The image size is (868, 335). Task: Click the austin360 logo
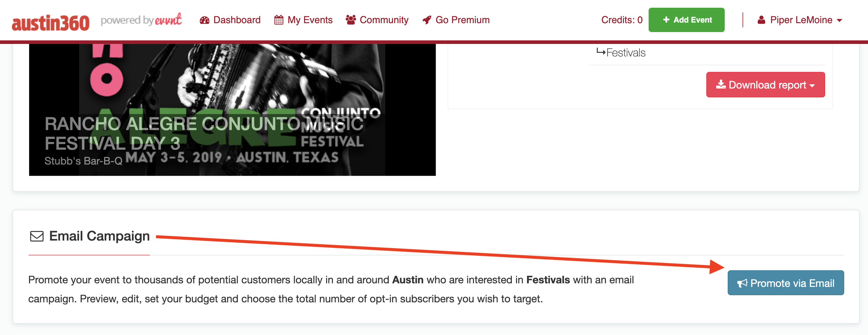(x=51, y=23)
